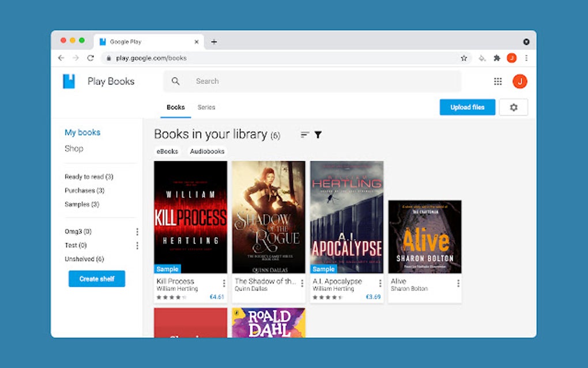Click the Upload files button
This screenshot has height=368, width=588.
(x=467, y=107)
